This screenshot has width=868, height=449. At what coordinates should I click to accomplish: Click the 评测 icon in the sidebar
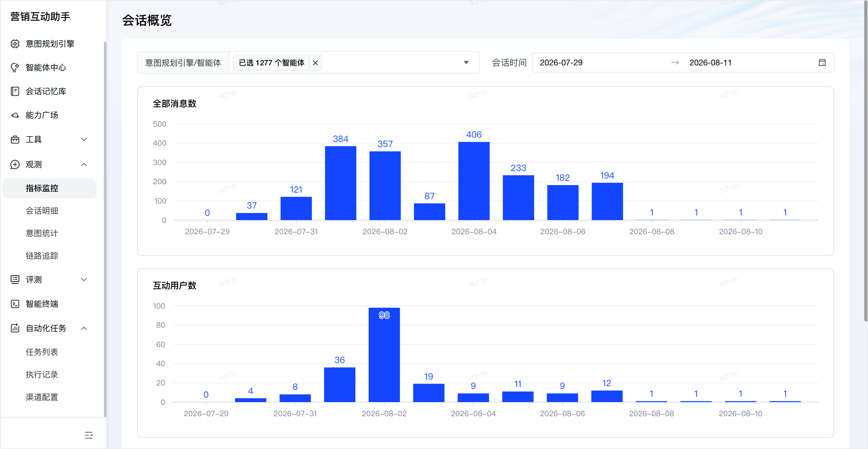pyautogui.click(x=15, y=279)
